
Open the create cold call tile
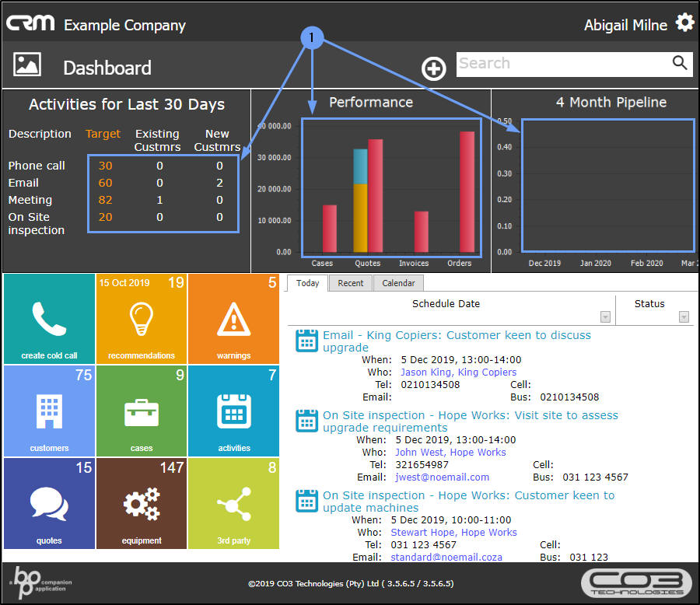49,319
